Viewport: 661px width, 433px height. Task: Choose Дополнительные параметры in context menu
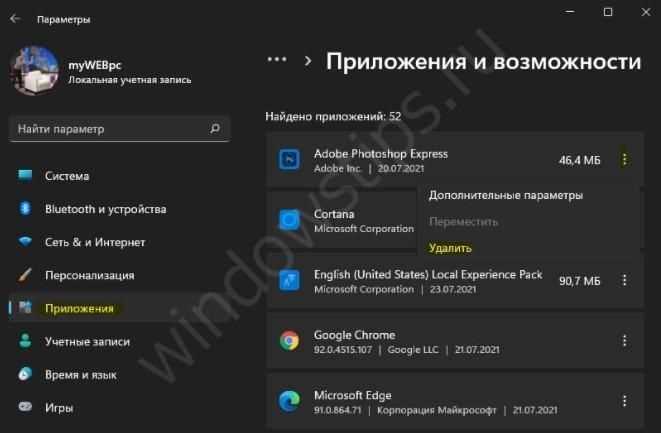pyautogui.click(x=506, y=196)
